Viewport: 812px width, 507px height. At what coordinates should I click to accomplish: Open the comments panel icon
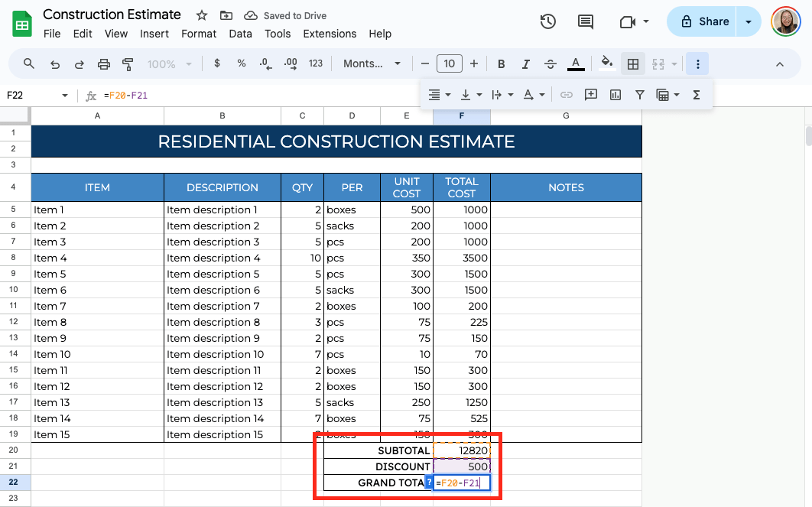click(586, 21)
